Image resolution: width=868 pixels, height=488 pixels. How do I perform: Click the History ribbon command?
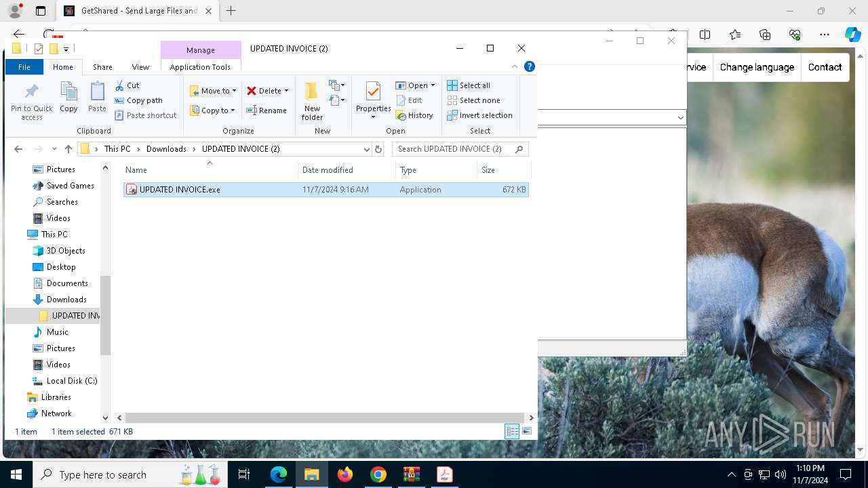coord(414,115)
